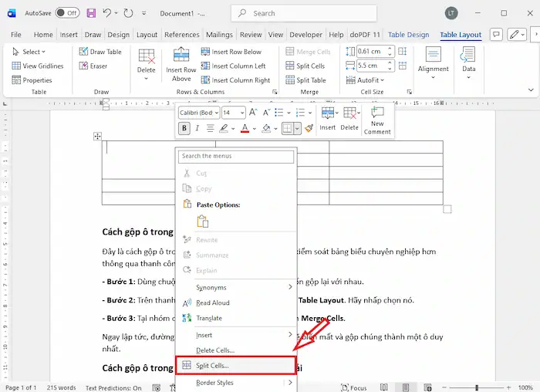Click center align in mini toolbar
Image resolution: width=540 pixels, height=392 pixels.
pos(210,128)
